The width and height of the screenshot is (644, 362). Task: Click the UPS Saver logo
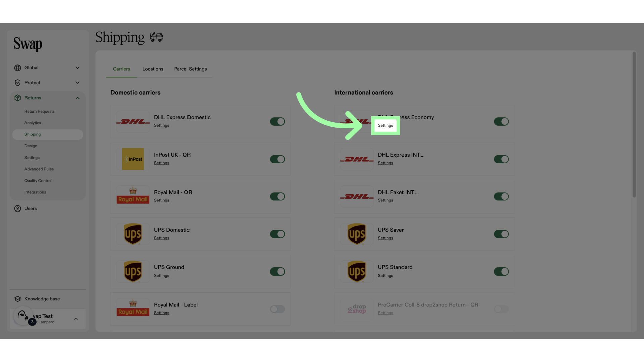[x=357, y=234]
